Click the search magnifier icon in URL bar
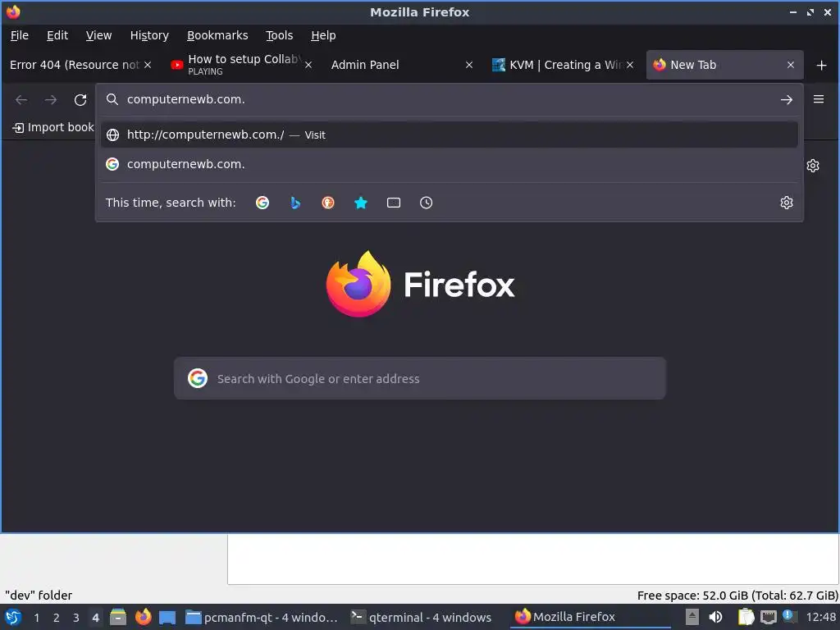Image resolution: width=840 pixels, height=630 pixels. [112, 99]
